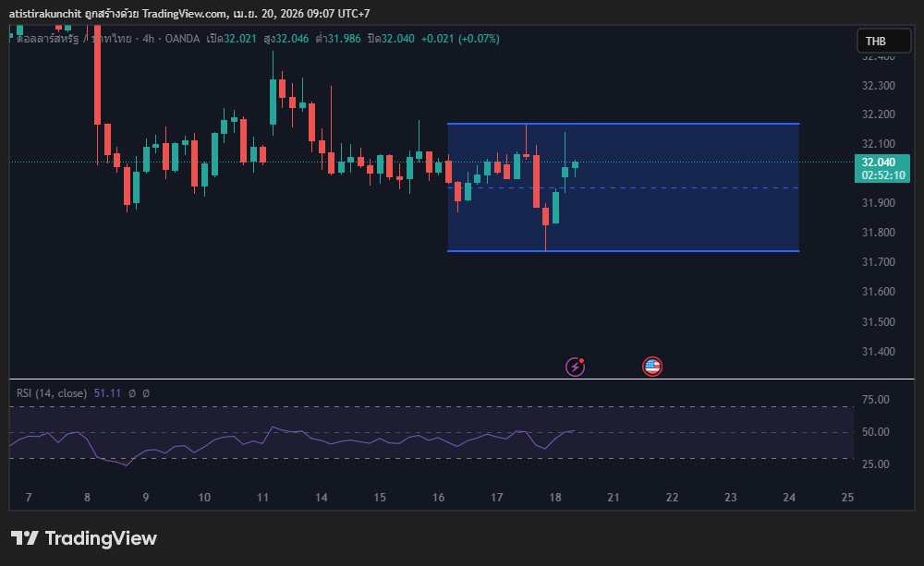Viewport: 924px width, 566px height.
Task: Click the separator line above RSI pane
Action: click(x=462, y=379)
